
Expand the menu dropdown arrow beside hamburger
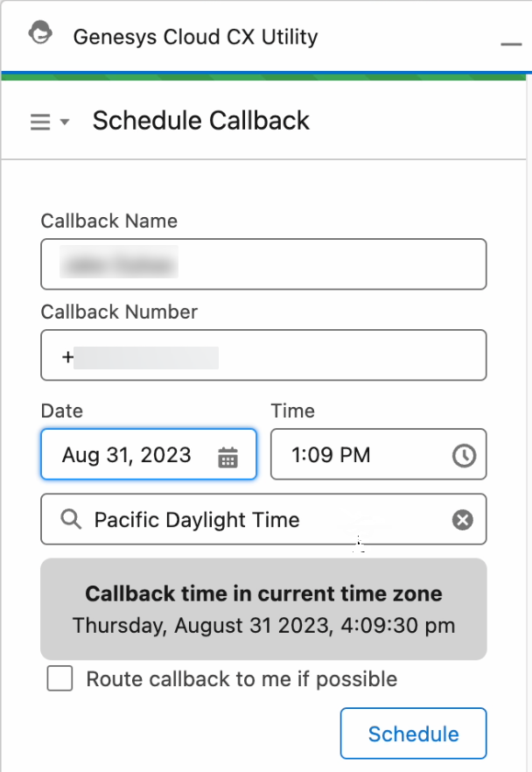coord(65,123)
